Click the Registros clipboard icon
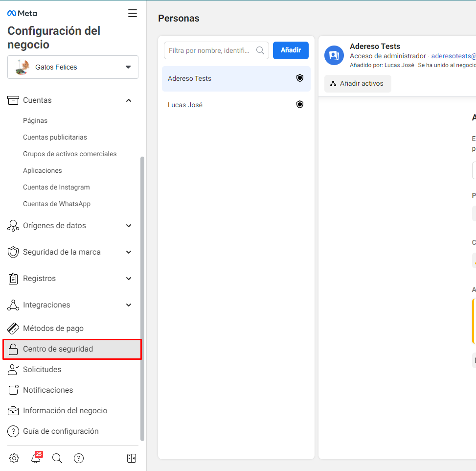 (x=13, y=279)
